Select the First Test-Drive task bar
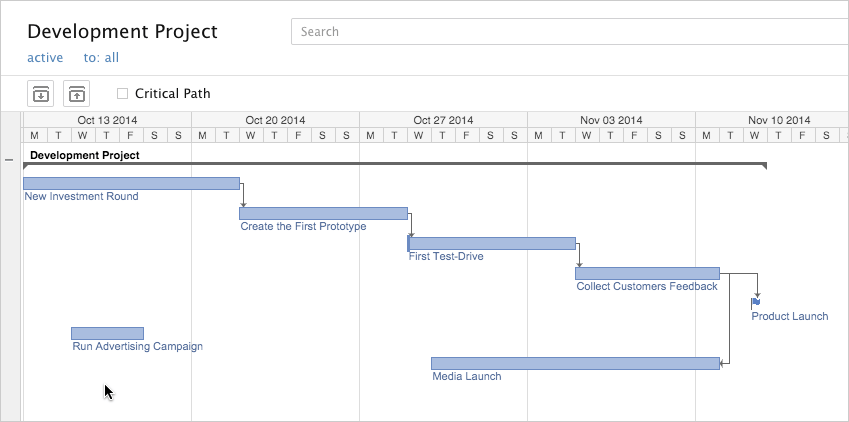 491,243
